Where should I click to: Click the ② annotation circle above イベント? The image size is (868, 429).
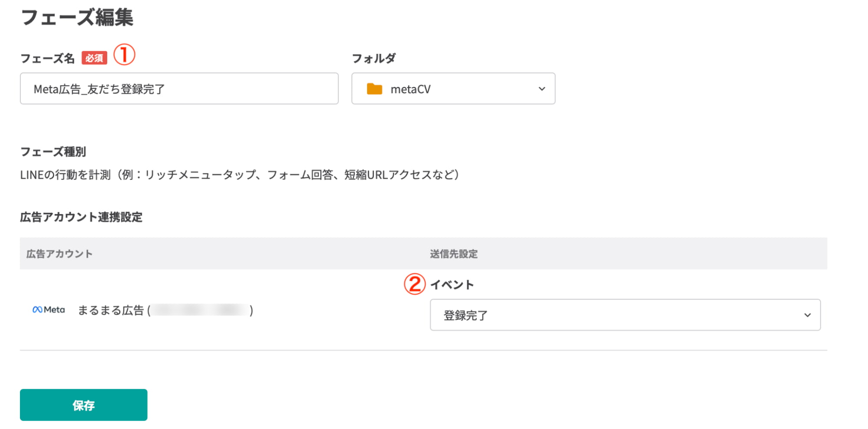(x=414, y=285)
